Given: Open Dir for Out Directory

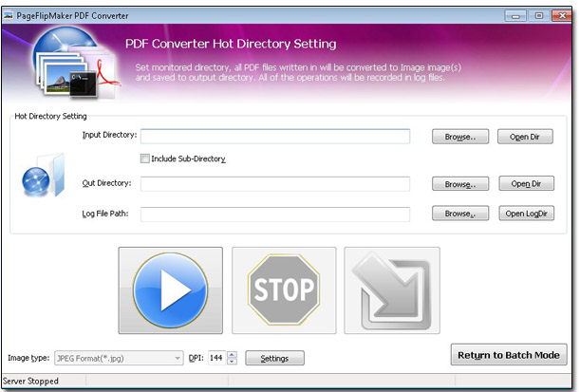Looking at the screenshot, I should pyautogui.click(x=526, y=183).
